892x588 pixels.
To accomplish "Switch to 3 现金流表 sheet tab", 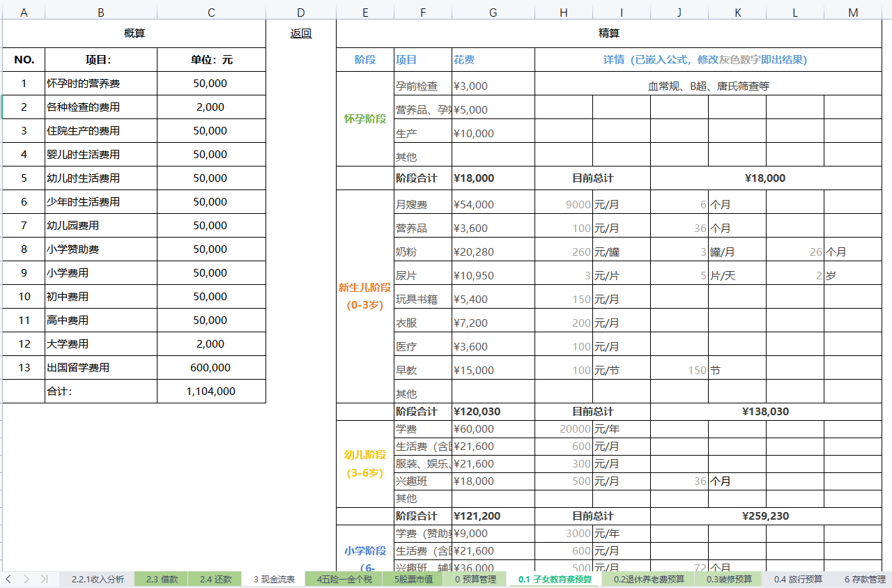I will point(273,579).
